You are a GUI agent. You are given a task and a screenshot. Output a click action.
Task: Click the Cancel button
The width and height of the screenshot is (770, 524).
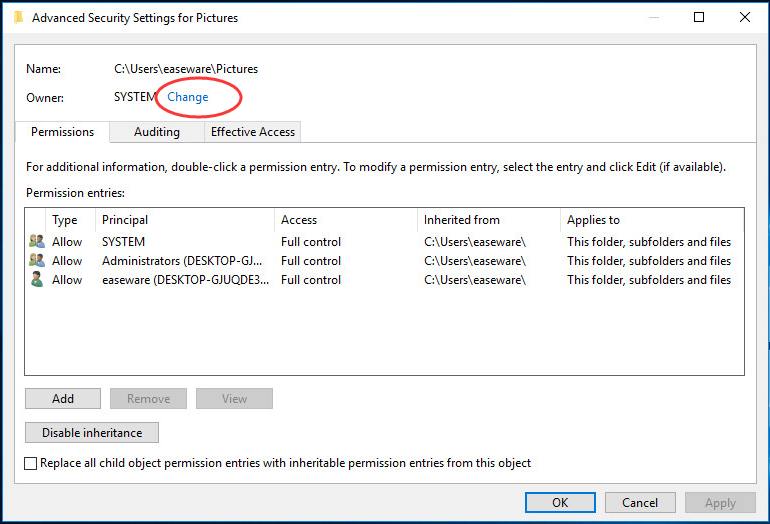(x=640, y=502)
